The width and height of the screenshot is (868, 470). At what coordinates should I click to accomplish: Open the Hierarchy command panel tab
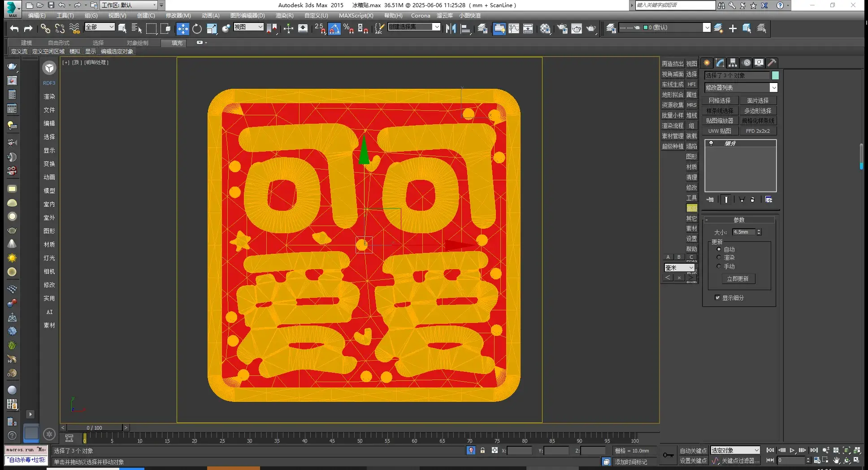(x=733, y=63)
